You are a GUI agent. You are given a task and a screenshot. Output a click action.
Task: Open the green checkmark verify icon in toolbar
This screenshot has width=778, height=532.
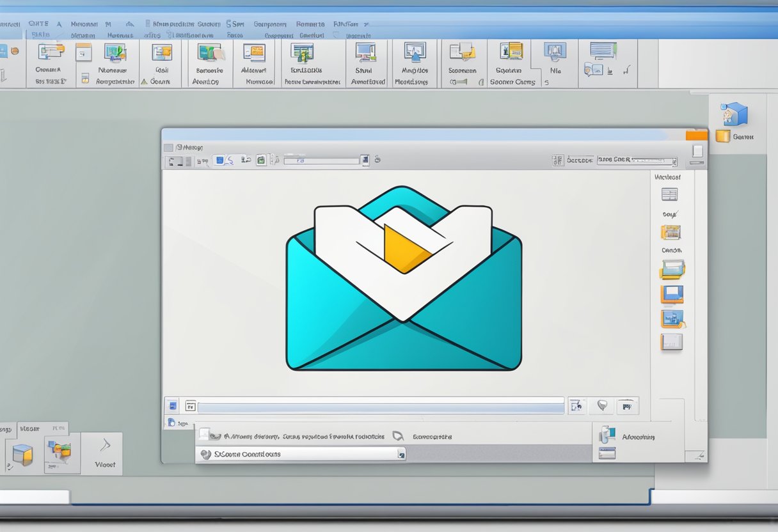click(x=260, y=160)
